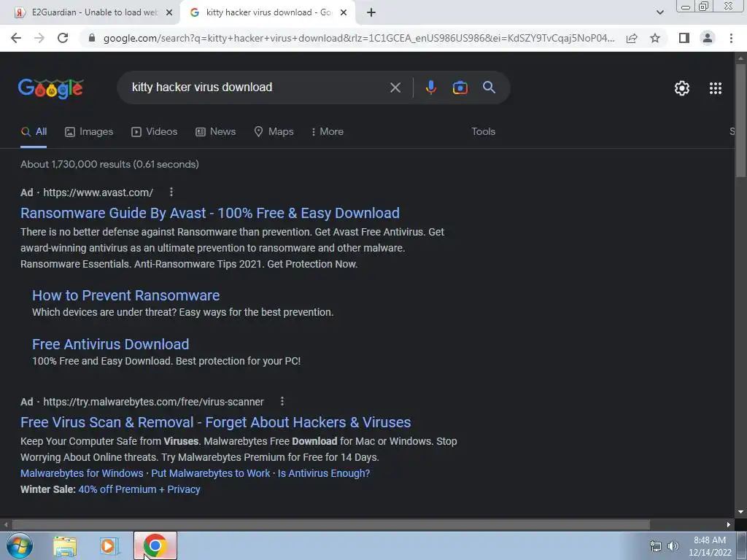The width and height of the screenshot is (747, 560).
Task: Open the Windows Start menu
Action: 20,546
